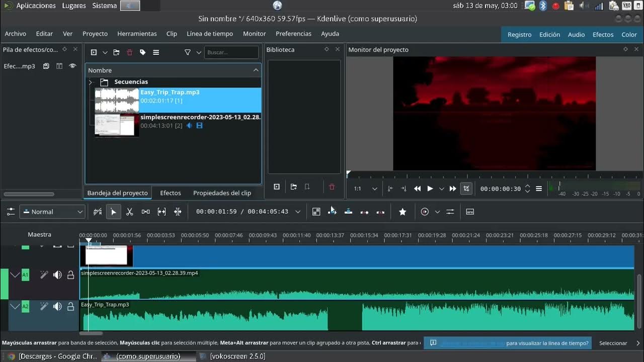The height and width of the screenshot is (362, 644).
Task: Click monitor timecode stepper arrows
Action: tap(527, 189)
